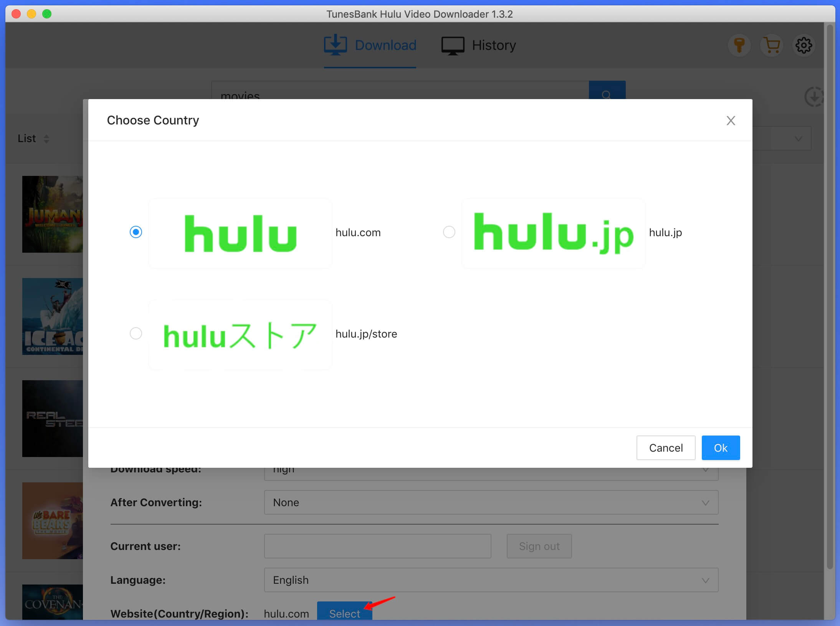The image size is (840, 626).
Task: Switch to the History tab
Action: 478,45
